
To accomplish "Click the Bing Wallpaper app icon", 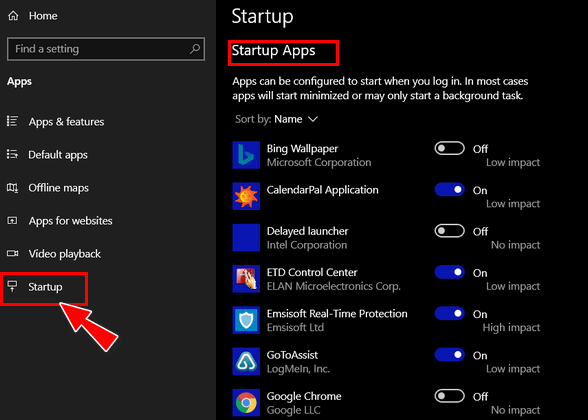I will tap(246, 155).
